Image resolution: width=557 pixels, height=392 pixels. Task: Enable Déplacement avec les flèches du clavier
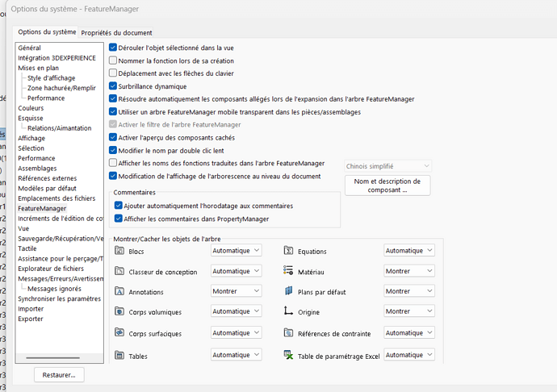(x=113, y=73)
